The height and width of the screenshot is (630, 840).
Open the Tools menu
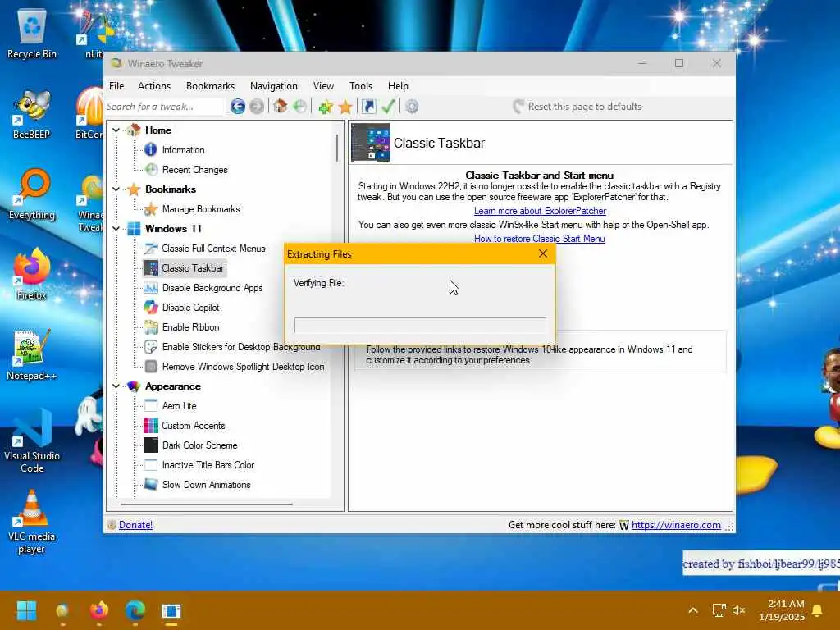click(361, 86)
